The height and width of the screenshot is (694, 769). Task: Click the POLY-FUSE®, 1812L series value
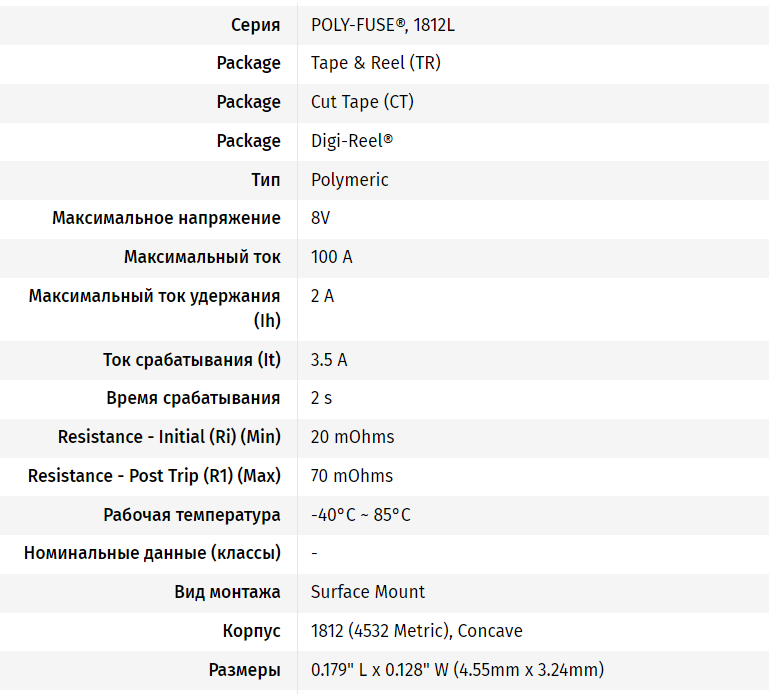coord(383,24)
